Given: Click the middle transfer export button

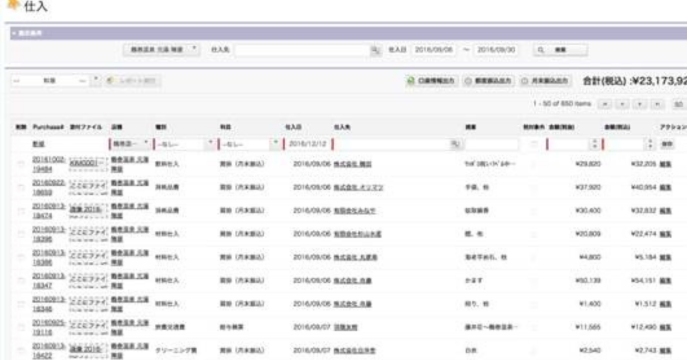Looking at the screenshot, I should coord(488,81).
